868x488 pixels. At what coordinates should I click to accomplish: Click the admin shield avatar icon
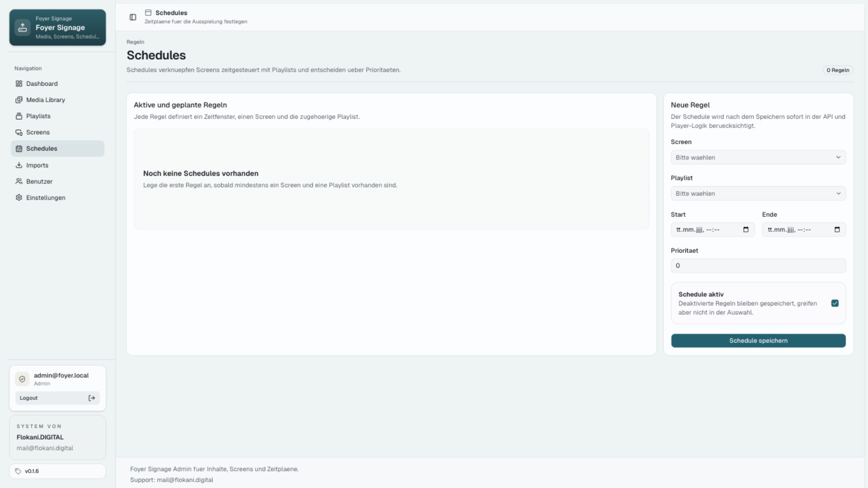tap(22, 379)
